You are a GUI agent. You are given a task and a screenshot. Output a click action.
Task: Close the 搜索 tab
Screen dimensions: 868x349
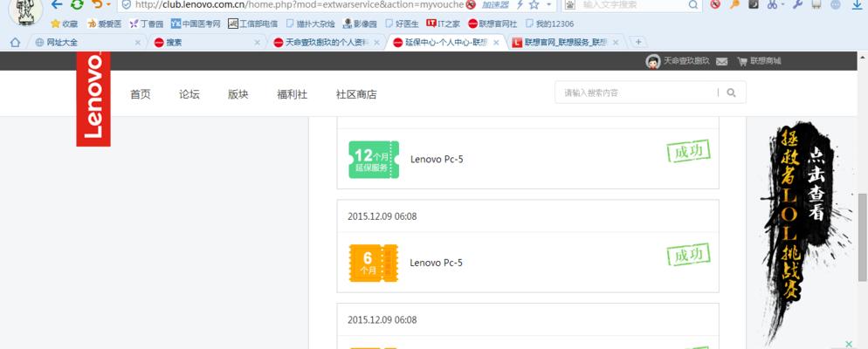(257, 42)
